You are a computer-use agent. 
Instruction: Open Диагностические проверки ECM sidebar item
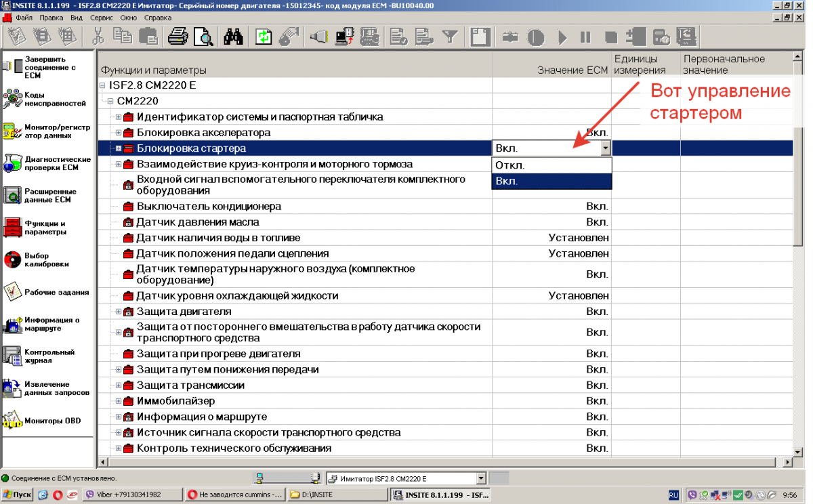[x=46, y=163]
